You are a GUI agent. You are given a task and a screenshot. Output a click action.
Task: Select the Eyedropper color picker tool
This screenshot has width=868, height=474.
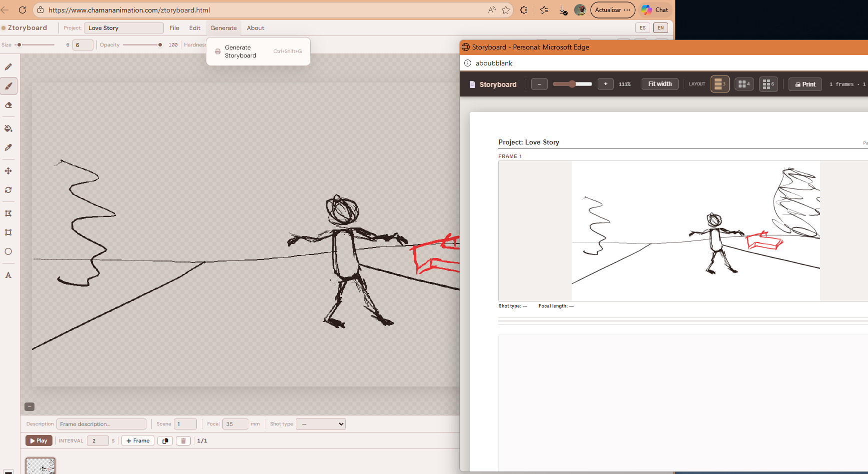click(8, 147)
